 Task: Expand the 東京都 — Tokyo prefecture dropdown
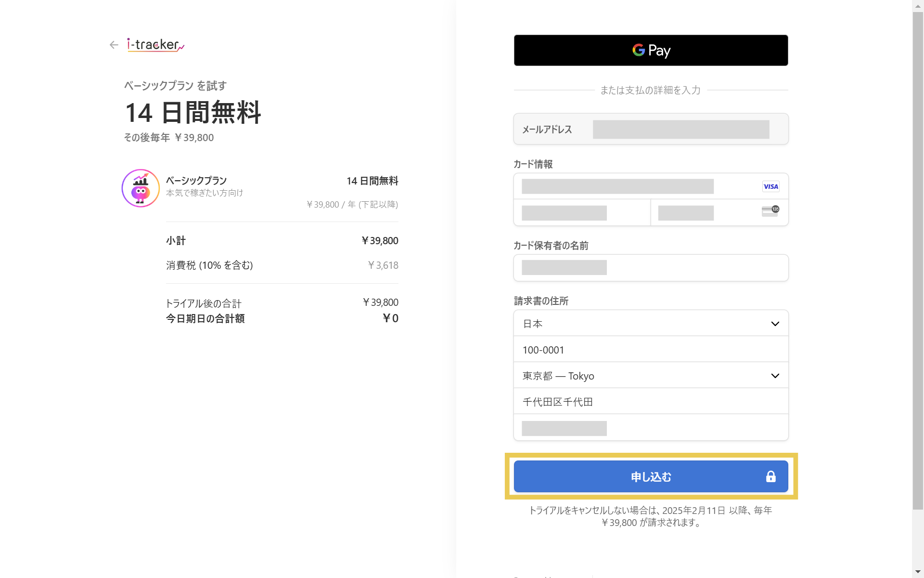[645, 376]
